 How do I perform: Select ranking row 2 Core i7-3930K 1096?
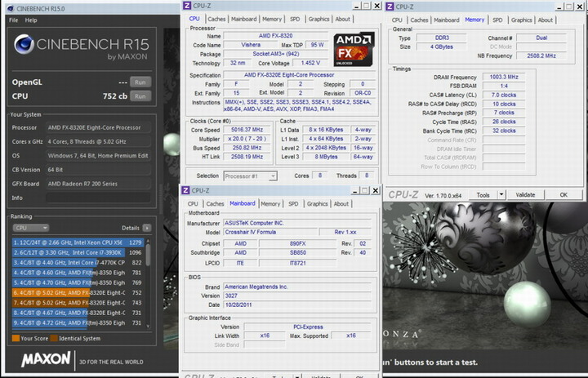[x=78, y=252]
